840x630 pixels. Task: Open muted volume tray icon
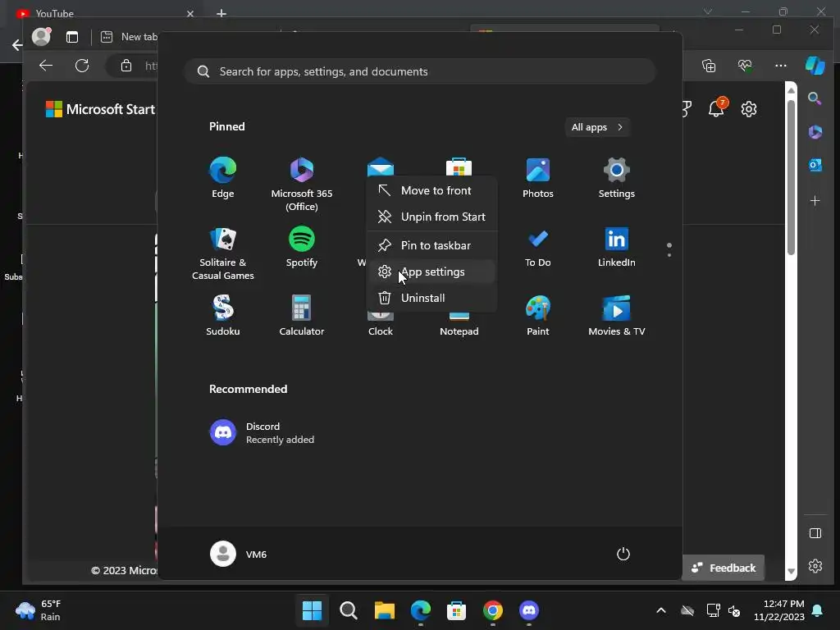point(734,610)
